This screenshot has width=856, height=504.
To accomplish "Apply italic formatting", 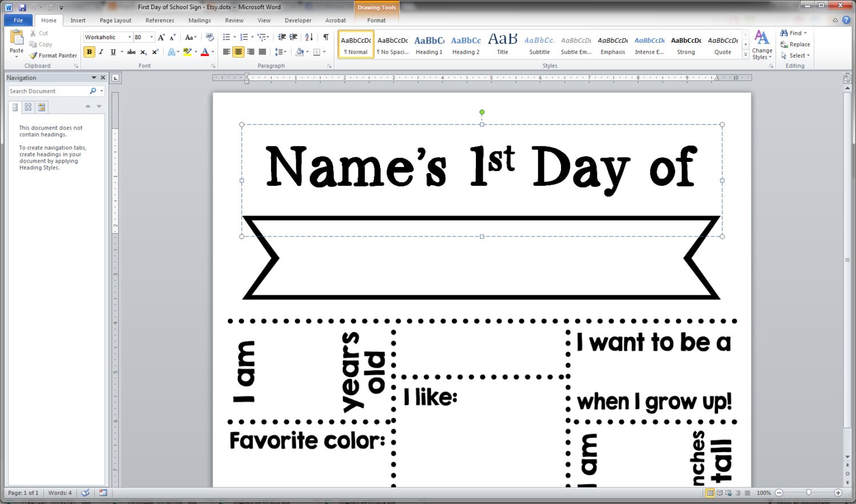I will click(100, 52).
